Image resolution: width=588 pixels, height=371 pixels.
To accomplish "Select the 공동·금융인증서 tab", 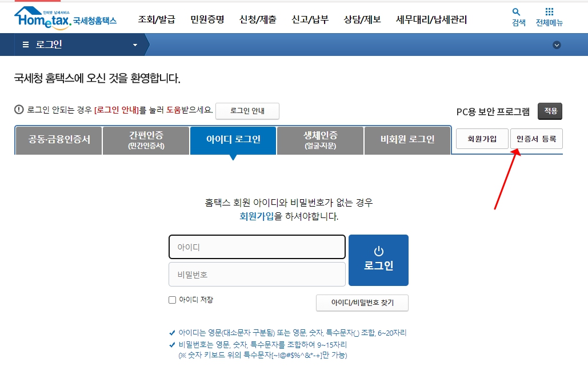I will pos(59,140).
